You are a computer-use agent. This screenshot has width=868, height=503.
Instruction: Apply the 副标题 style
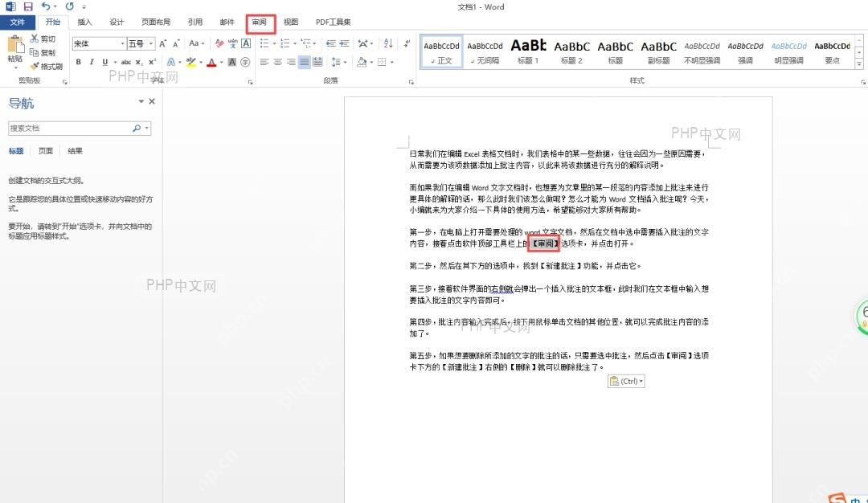(x=659, y=51)
